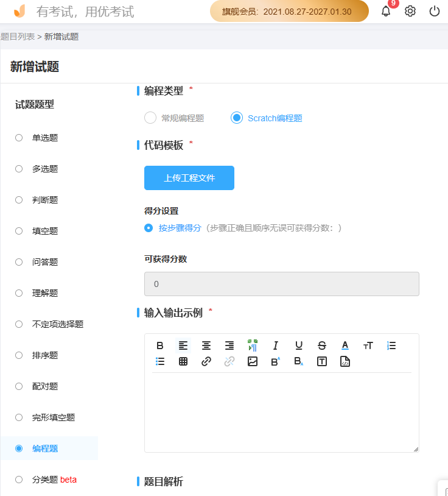This screenshot has height=496, width=448.
Task: Select 完形填空题 question type
Action: coord(45,417)
